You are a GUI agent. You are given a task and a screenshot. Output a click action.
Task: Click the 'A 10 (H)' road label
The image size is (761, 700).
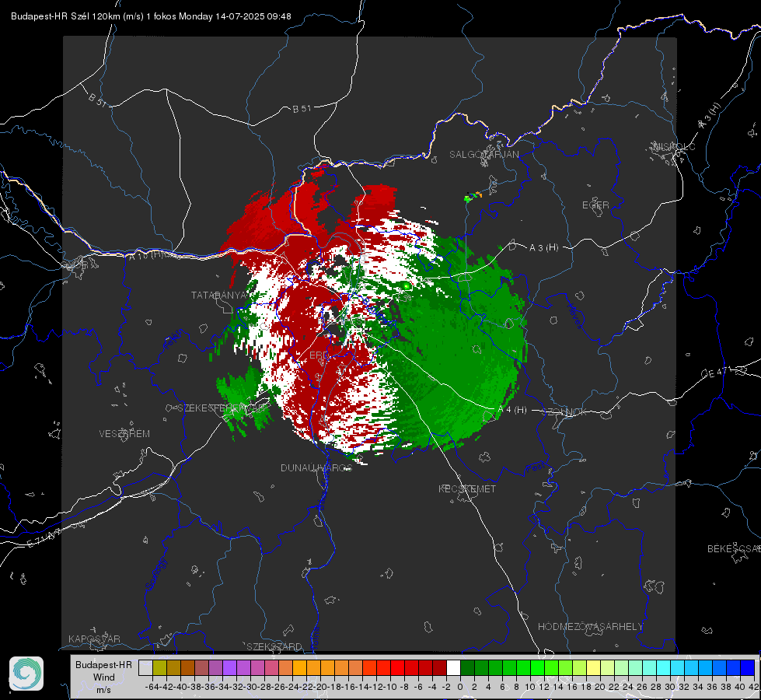(x=146, y=254)
